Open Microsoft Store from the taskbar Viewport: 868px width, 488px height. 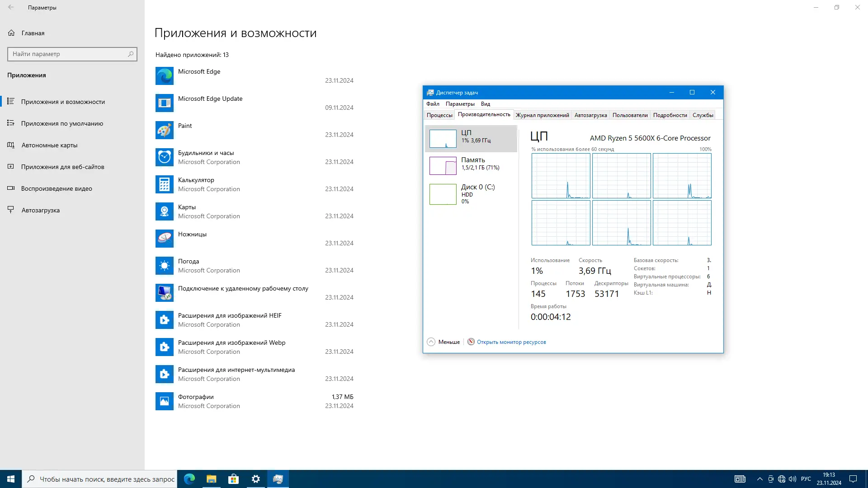pyautogui.click(x=233, y=479)
